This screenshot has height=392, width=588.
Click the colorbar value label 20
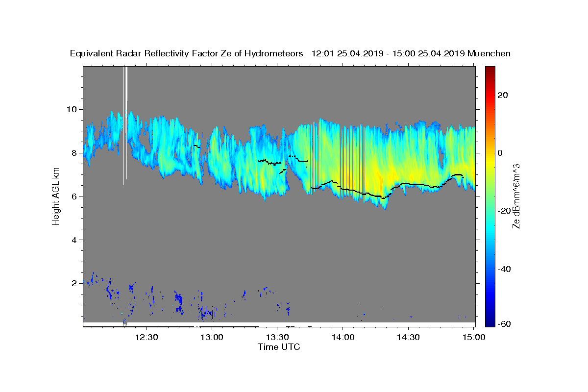click(503, 95)
